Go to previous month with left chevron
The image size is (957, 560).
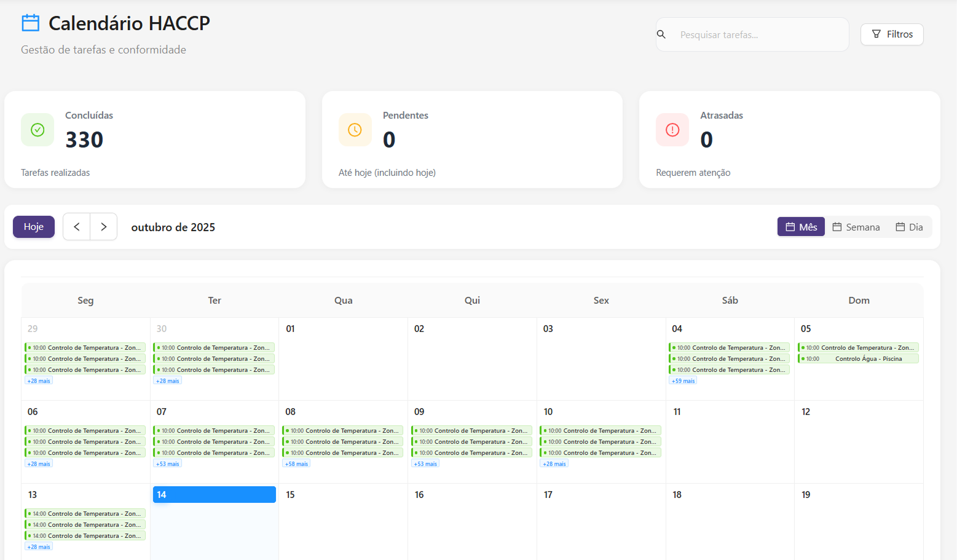pos(77,227)
